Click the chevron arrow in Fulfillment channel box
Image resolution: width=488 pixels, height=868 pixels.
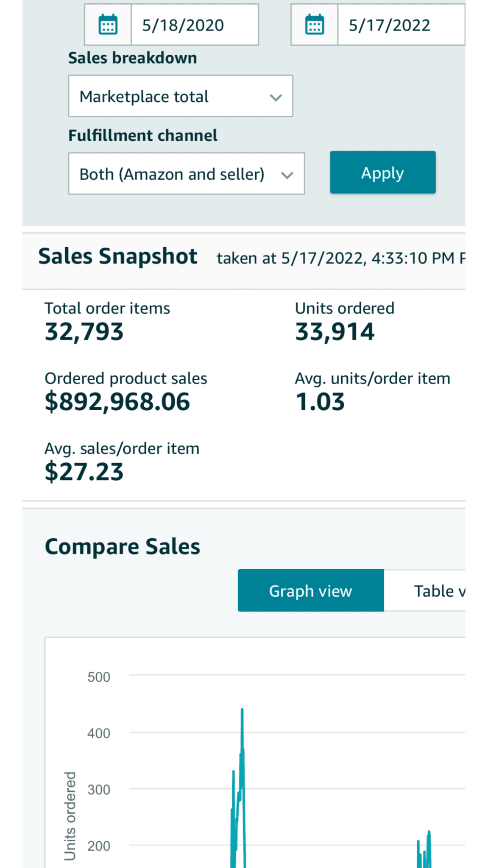[287, 175]
